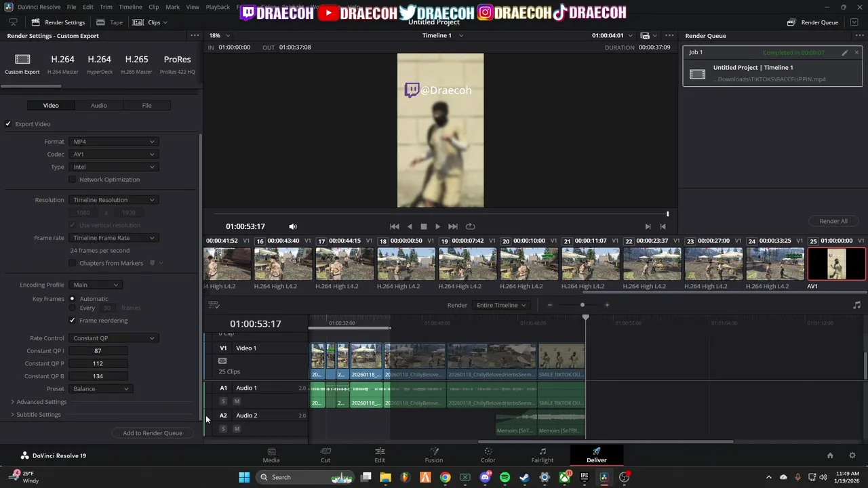The height and width of the screenshot is (488, 868).
Task: Enable Chapters from Markers
Action: (x=73, y=263)
